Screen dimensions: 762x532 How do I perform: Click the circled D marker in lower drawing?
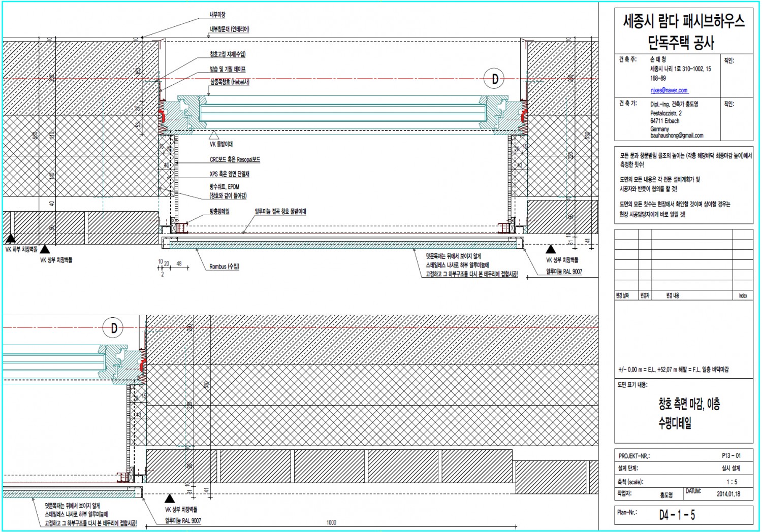[x=113, y=328]
